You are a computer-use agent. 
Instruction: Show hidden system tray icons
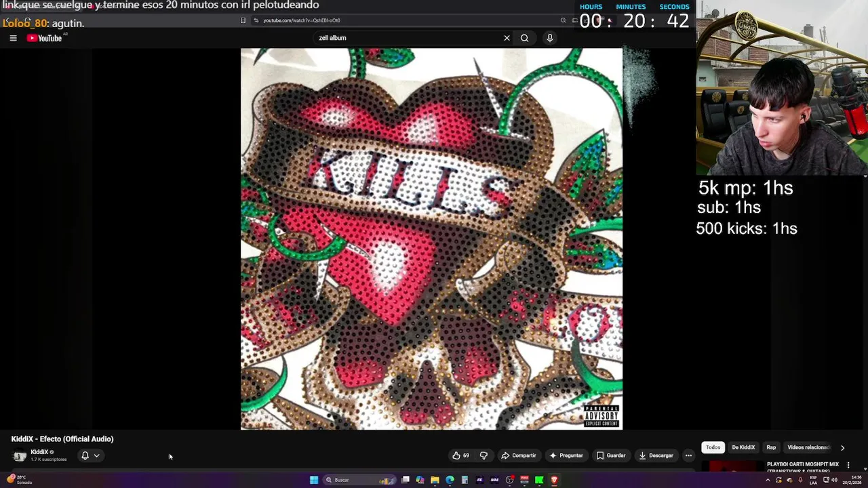click(x=768, y=480)
